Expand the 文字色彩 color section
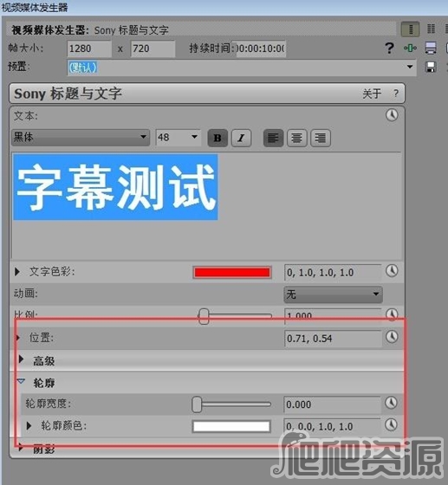448x485 pixels. coord(17,272)
